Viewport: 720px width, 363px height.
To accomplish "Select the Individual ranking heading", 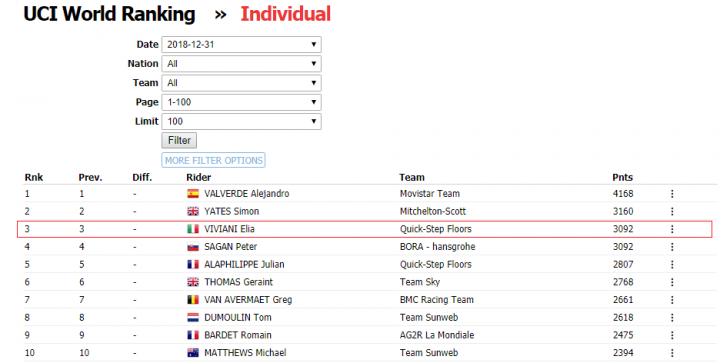I will (x=286, y=14).
